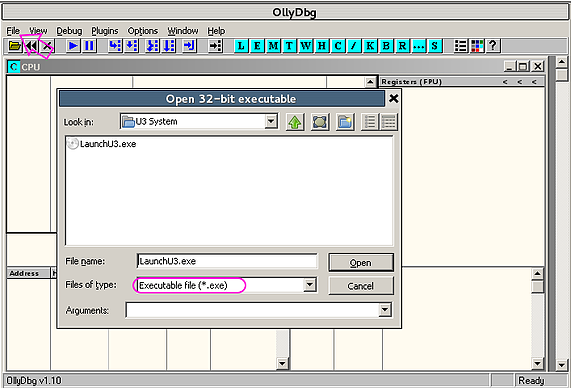Close the Open 32-bit executable dialog
571x388 pixels.
[x=394, y=99]
